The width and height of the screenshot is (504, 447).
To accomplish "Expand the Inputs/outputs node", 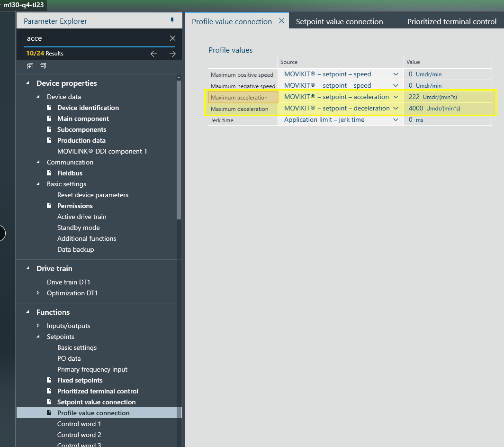I will (x=38, y=326).
